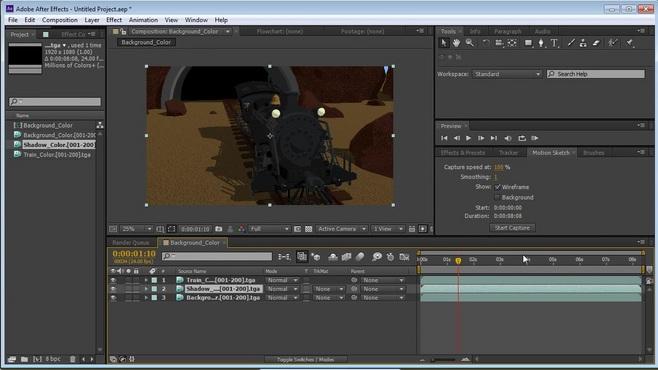Screen dimensions: 658x370
Task: Step forward one frame in Preview
Action: [x=481, y=138]
